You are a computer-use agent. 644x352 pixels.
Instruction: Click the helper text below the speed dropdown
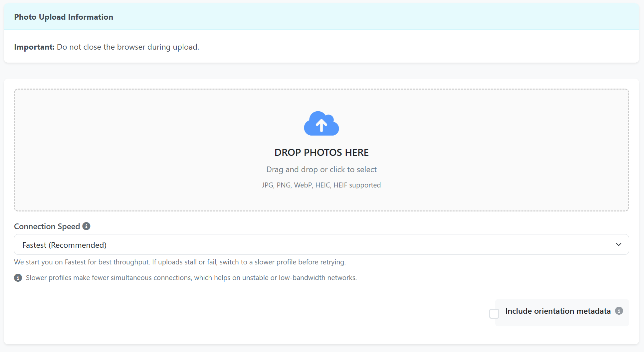(x=180, y=262)
